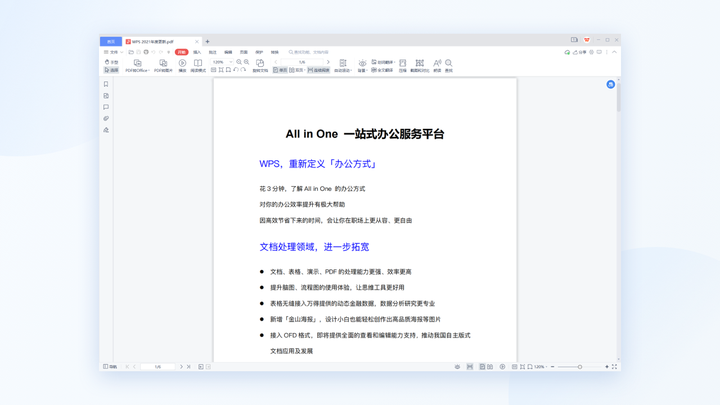Open the File menu dropdown
The width and height of the screenshot is (720, 405).
pos(113,52)
